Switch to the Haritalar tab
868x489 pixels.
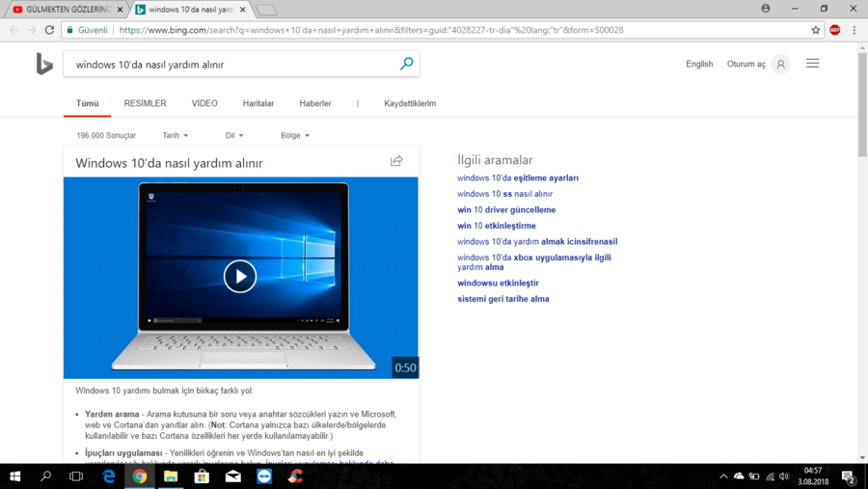click(258, 103)
